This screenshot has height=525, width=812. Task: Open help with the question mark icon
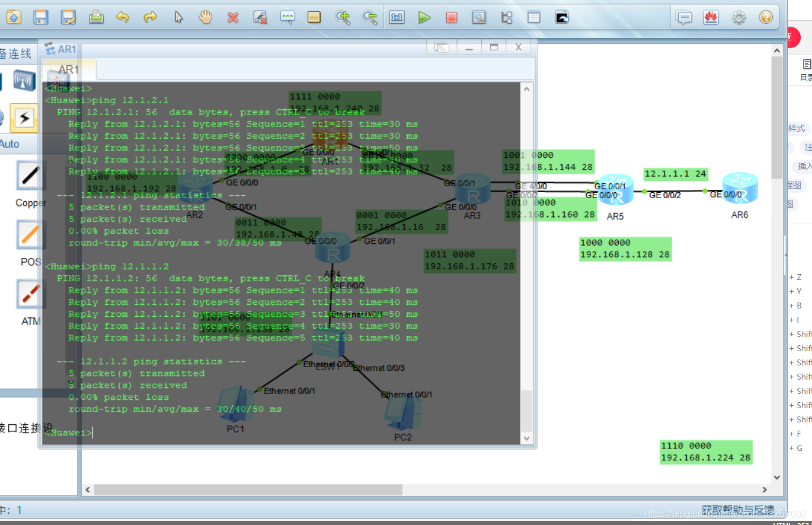coord(766,18)
